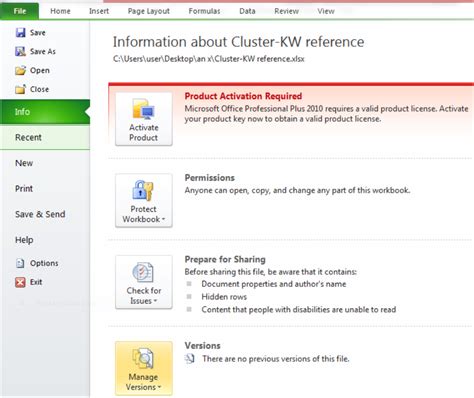
Task: Click the workbook file path text
Action: coord(209,59)
